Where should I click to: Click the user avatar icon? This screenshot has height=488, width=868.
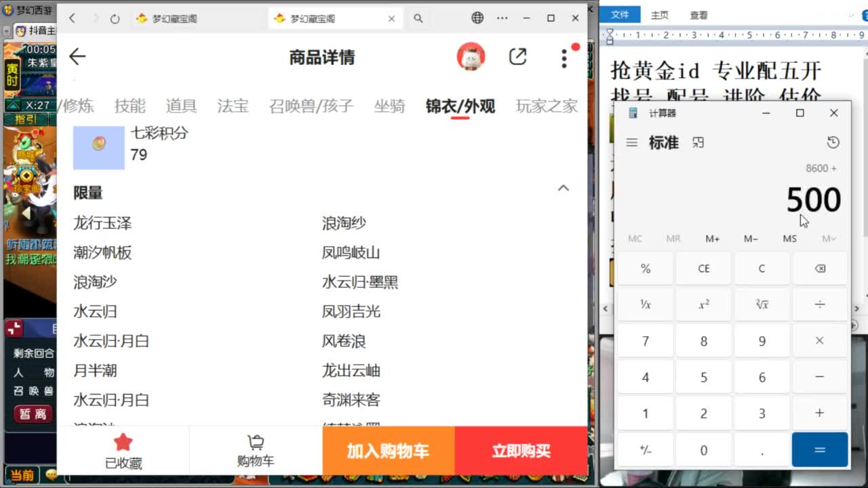[x=471, y=57]
